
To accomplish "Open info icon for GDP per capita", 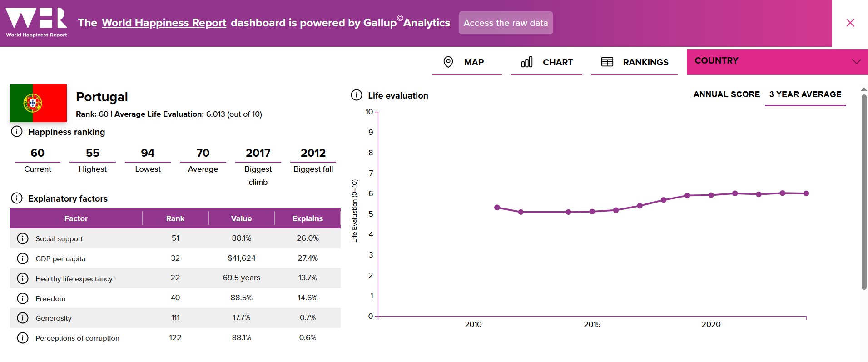I will point(23,258).
